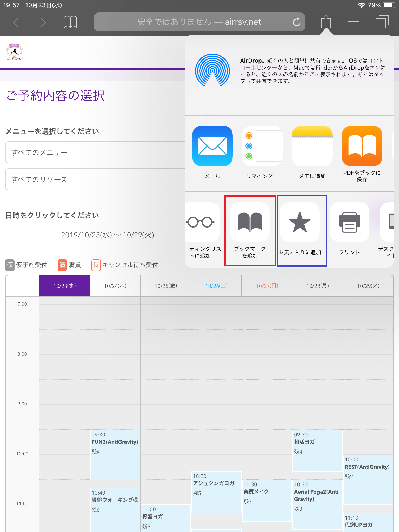Share to the Reminders app icon
399x532 pixels.
(x=262, y=146)
